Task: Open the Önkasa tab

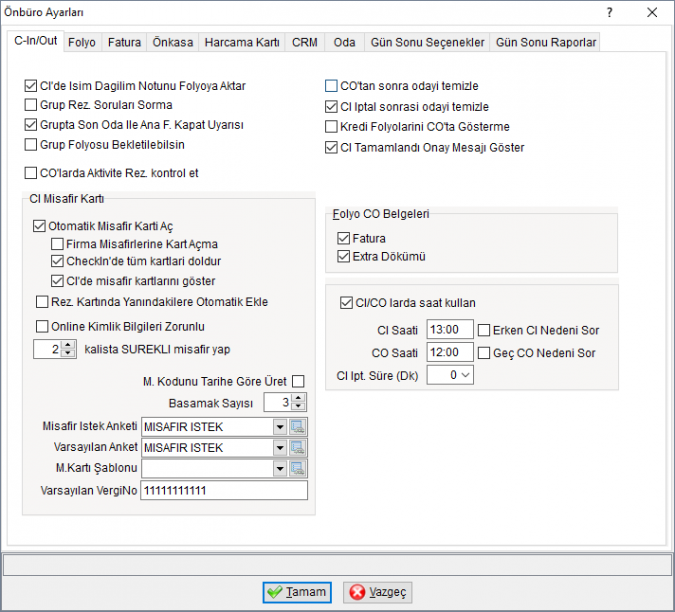Action: 173,43
